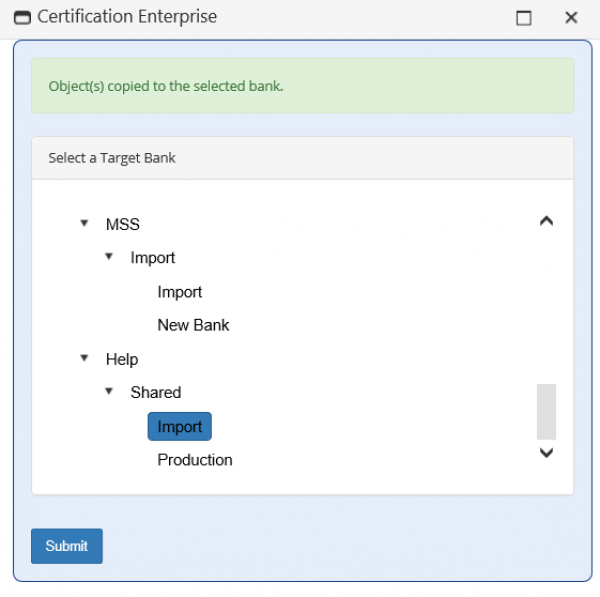Maximize the Certification Enterprise window

point(523,18)
